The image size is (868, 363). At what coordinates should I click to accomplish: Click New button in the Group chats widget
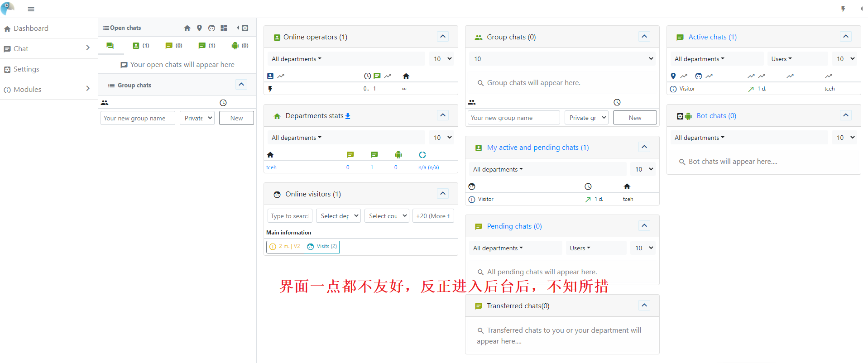click(634, 118)
